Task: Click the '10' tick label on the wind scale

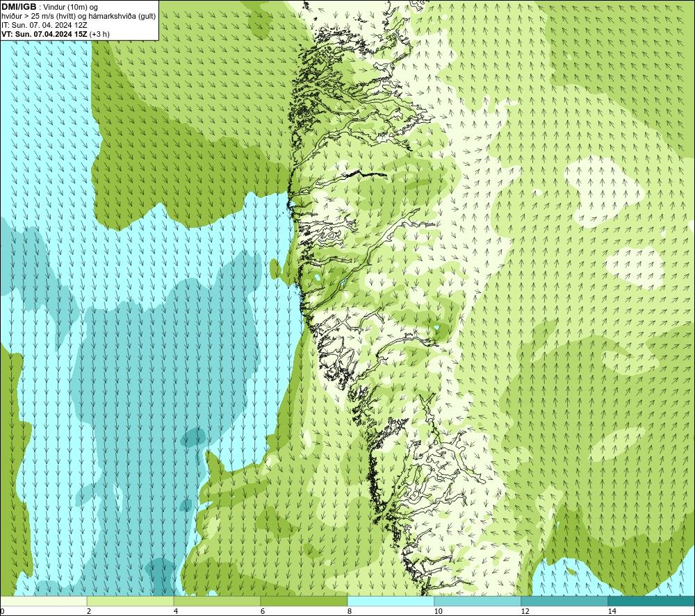Action: tap(438, 611)
